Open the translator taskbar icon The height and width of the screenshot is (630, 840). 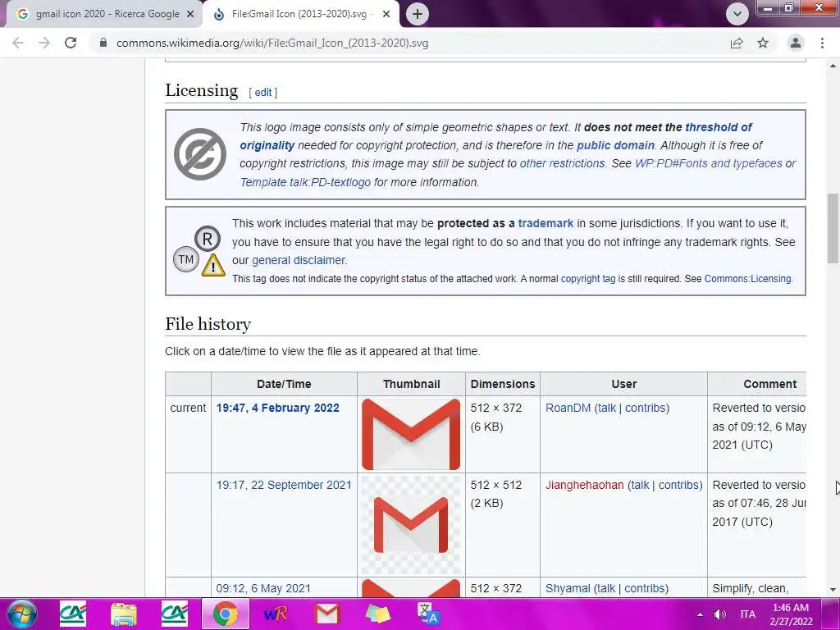428,614
